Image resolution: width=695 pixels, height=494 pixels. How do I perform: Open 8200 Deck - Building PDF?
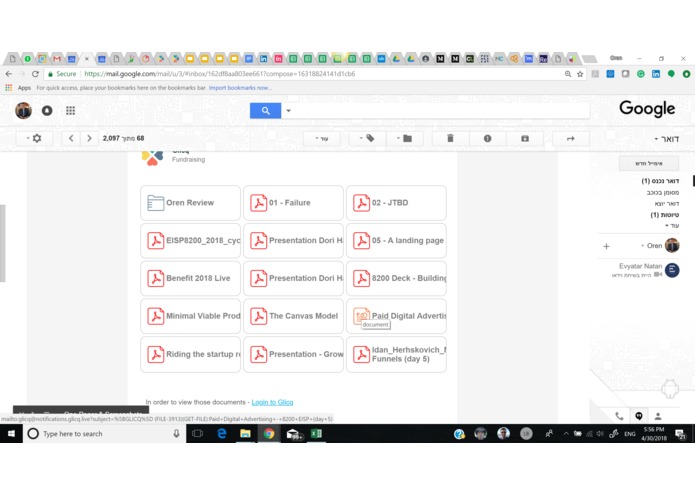[396, 278]
